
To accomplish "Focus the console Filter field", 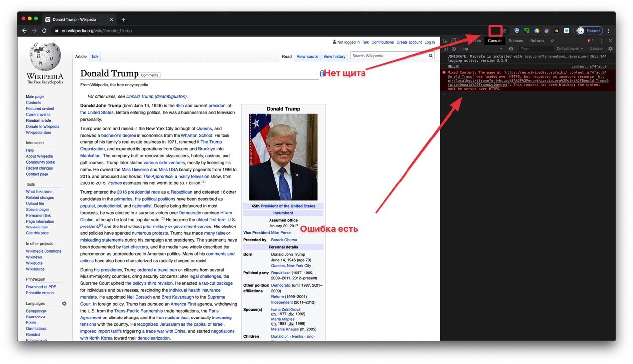I will (536, 49).
